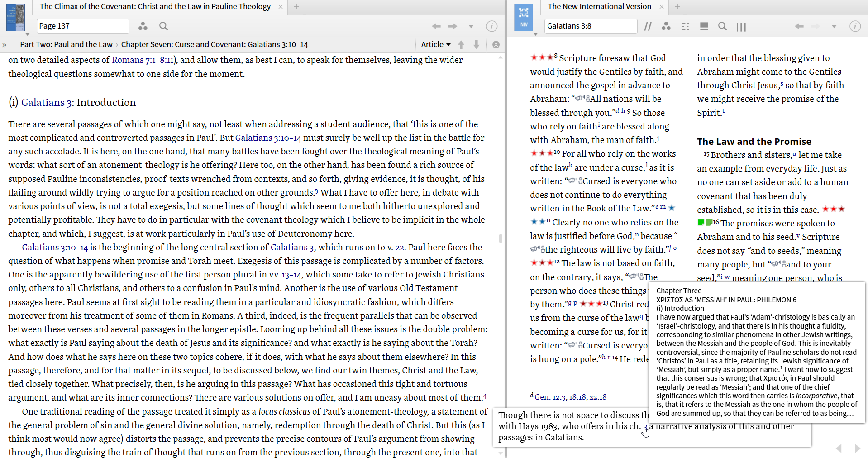Viewport: 868px width, 458px height.
Task: Click the 'Chapter Three' title in the popup
Action: pos(679,291)
